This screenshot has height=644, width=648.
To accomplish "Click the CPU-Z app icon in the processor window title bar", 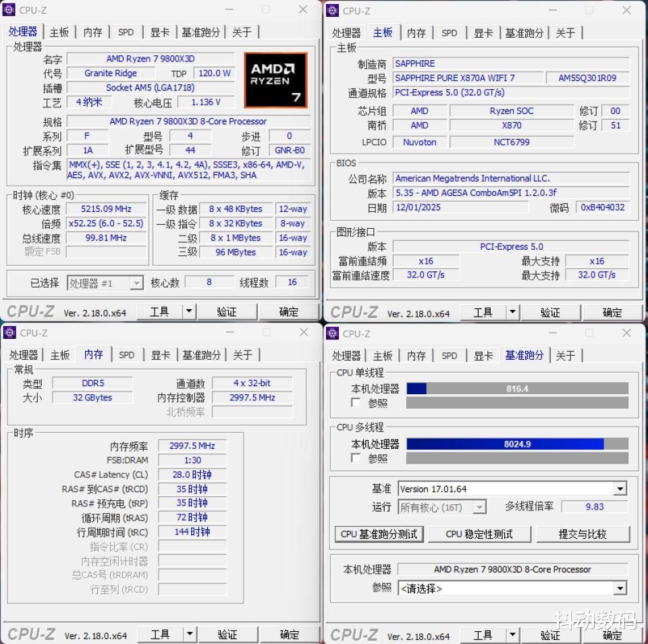I will [9, 9].
